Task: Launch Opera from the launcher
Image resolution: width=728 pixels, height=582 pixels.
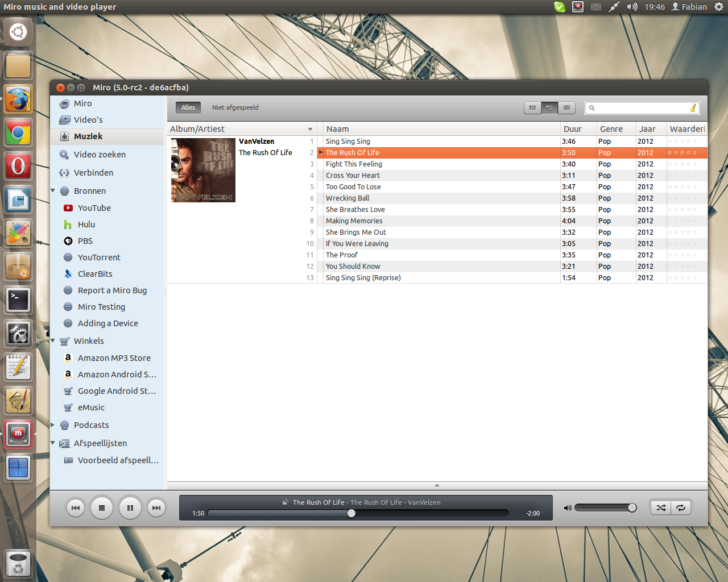Action: coord(18,167)
